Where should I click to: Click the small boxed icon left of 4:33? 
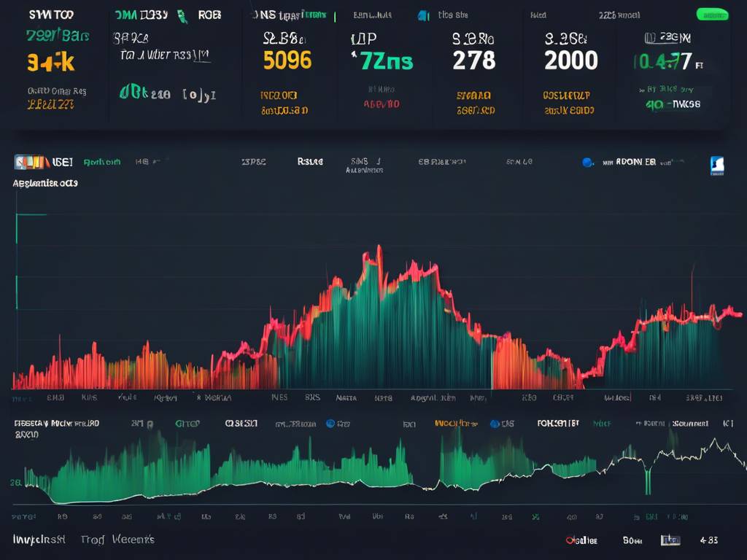pos(670,540)
